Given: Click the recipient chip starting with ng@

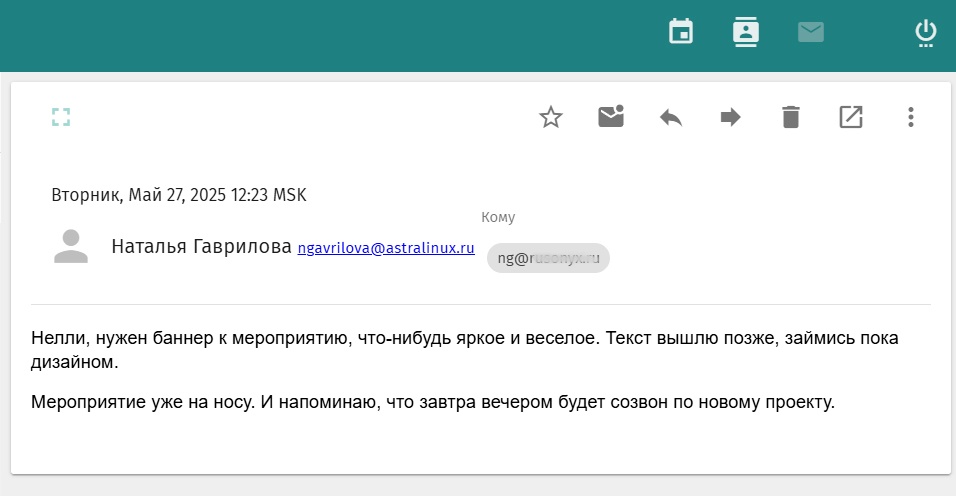Looking at the screenshot, I should point(548,258).
